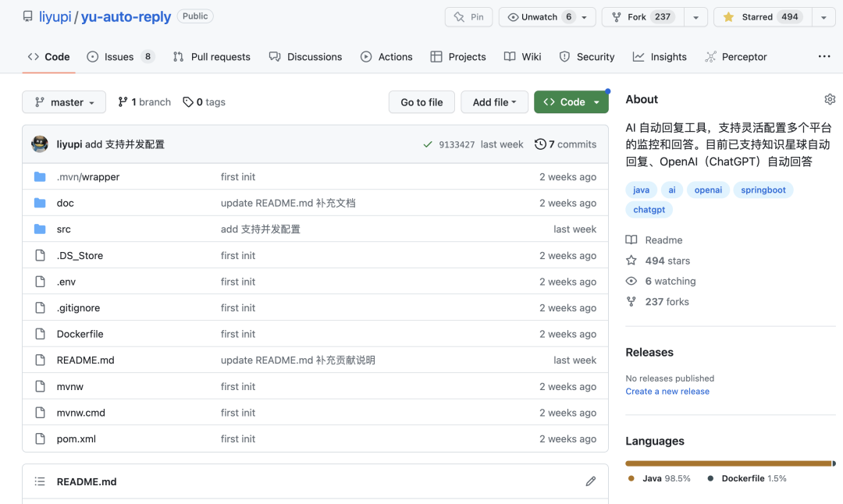This screenshot has width=843, height=504.
Task: Click the src folder icon
Action: point(41,229)
